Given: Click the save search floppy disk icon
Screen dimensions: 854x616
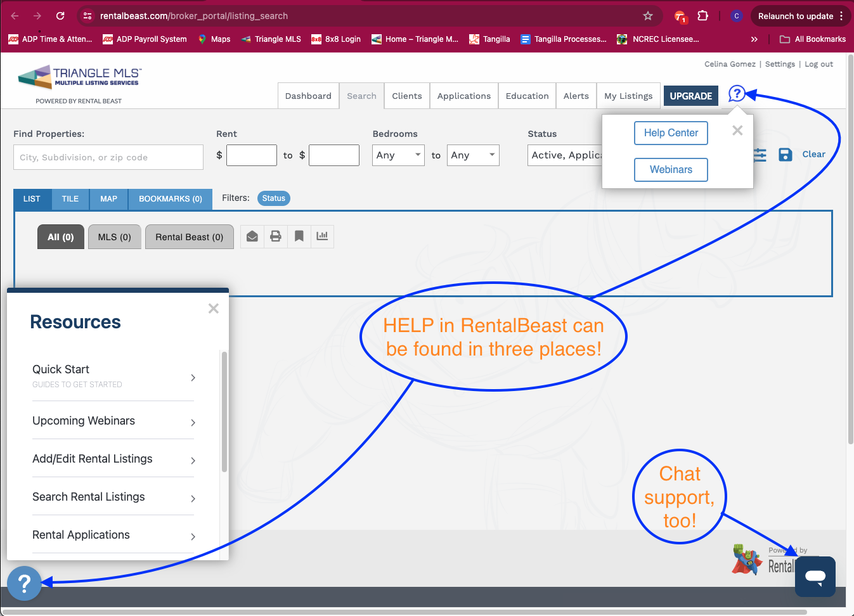Looking at the screenshot, I should (786, 155).
